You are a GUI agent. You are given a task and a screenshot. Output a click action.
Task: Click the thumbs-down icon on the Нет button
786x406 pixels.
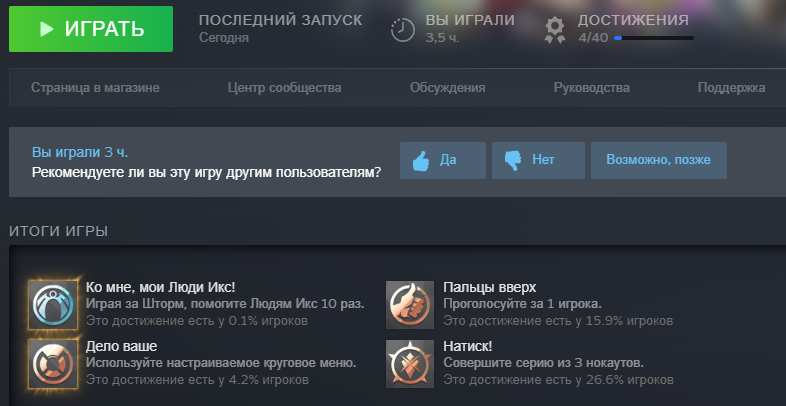(513, 161)
